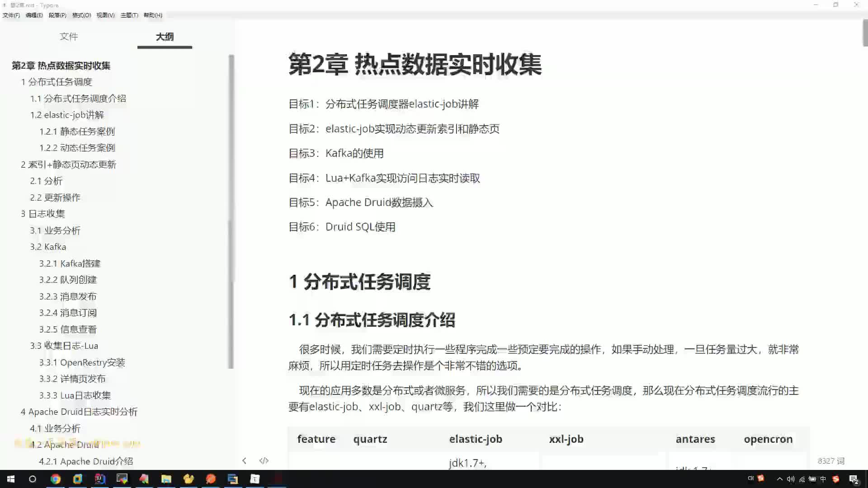Select outline item 3.3.3 Lua日志收集

(75, 395)
